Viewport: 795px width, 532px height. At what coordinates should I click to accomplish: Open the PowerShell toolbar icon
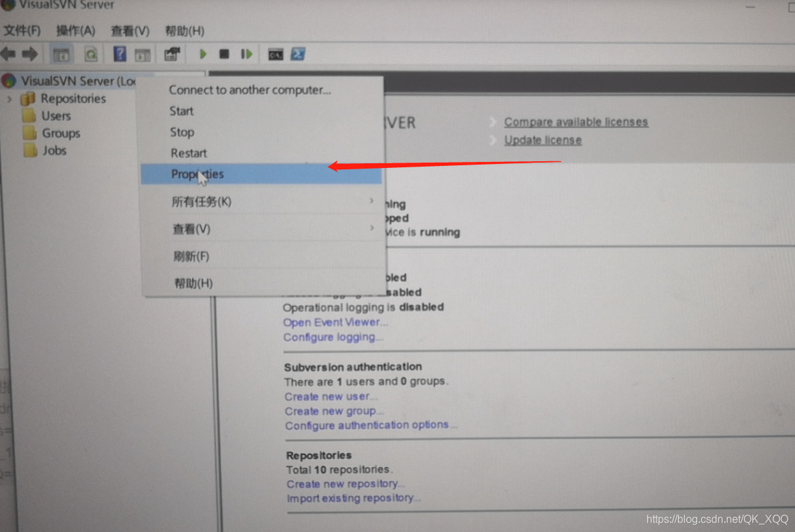click(298, 54)
